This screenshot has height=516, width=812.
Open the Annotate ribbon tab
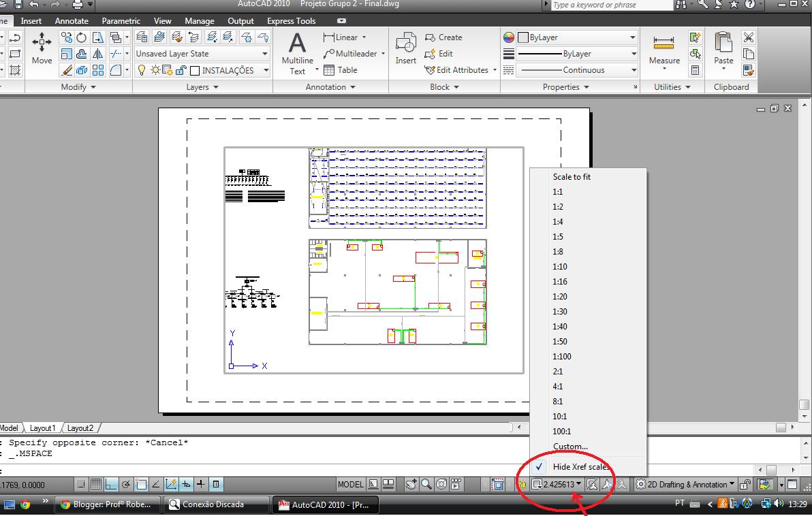click(72, 20)
